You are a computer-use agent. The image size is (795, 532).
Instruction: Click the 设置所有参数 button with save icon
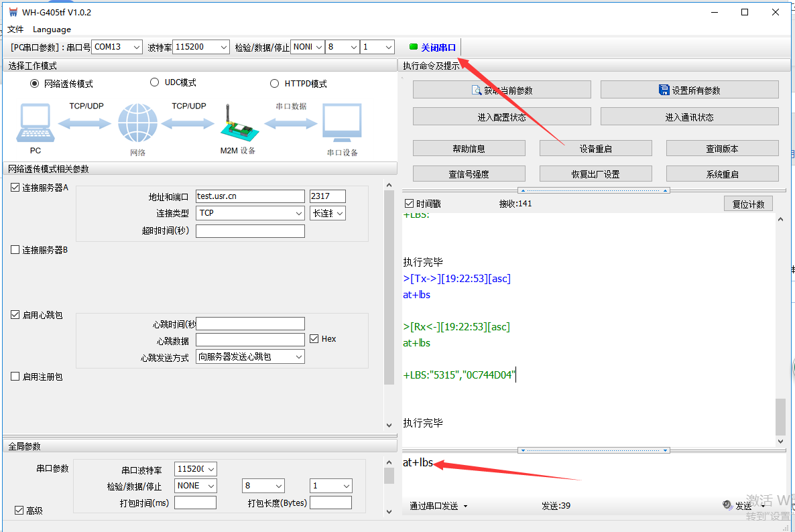[x=689, y=90]
